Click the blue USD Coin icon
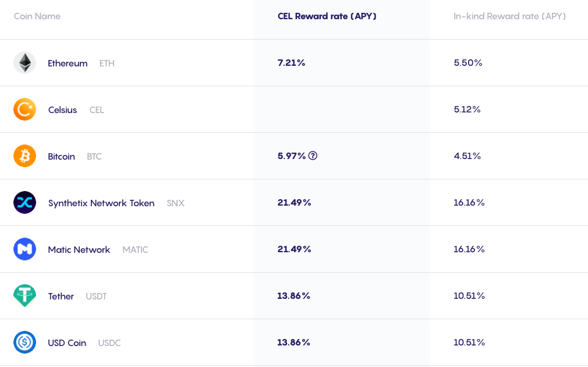Image resolution: width=588 pixels, height=367 pixels. (25, 342)
